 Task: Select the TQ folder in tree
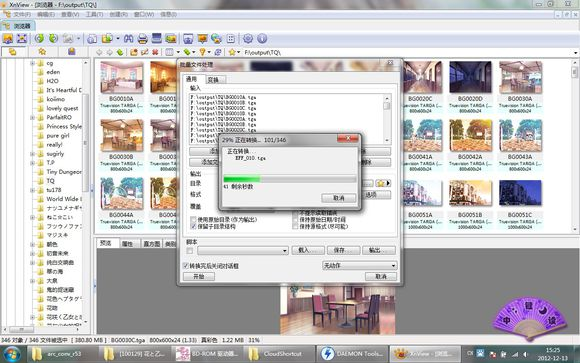[50, 181]
